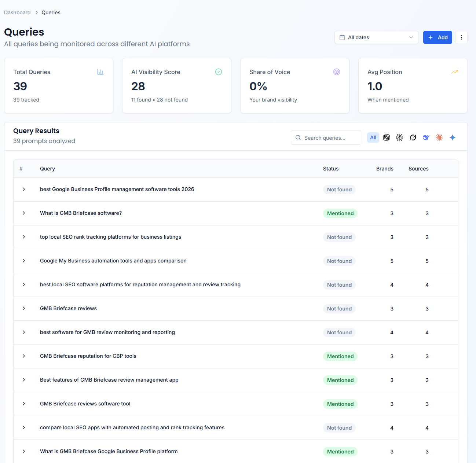Click query text 'GMB Briefcase reviews'
Image resolution: width=476 pixels, height=463 pixels.
pos(68,308)
